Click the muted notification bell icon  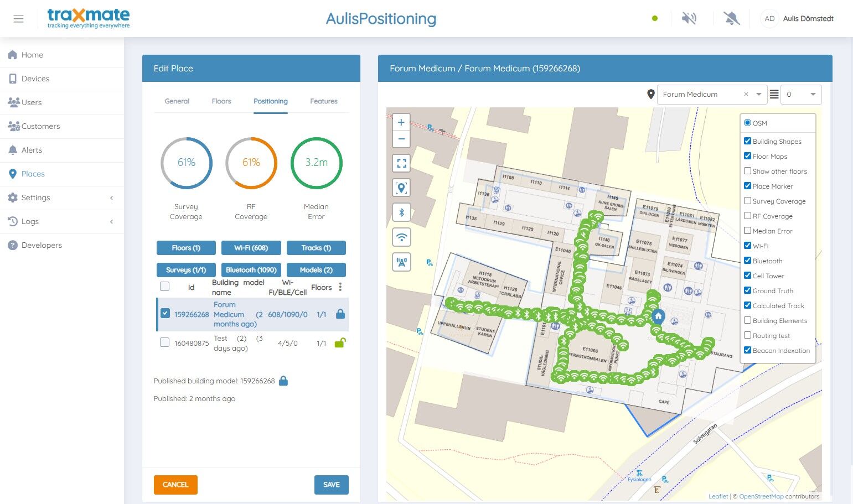[732, 18]
